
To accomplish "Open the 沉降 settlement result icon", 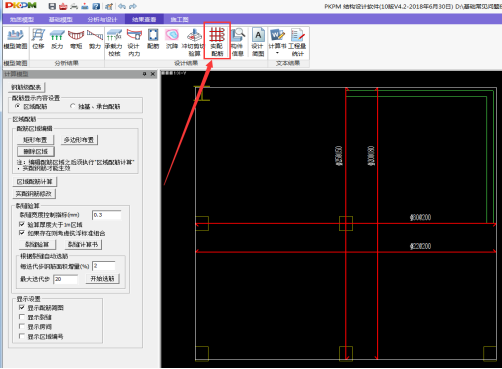I will tap(172, 39).
